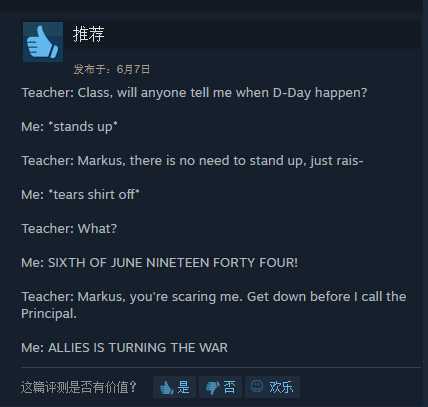
Task: Click the word "Principal." in the review
Action: click(49, 314)
